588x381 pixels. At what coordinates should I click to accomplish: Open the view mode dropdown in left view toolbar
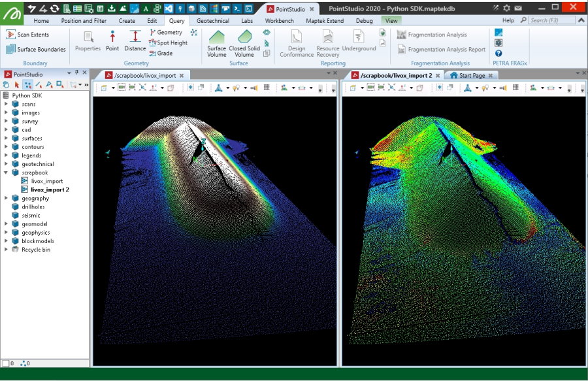(x=113, y=88)
